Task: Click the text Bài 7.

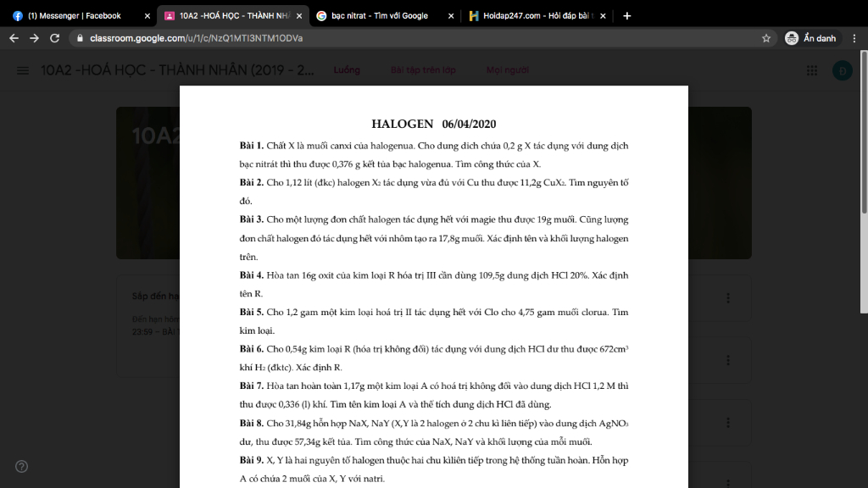Action: pos(251,385)
